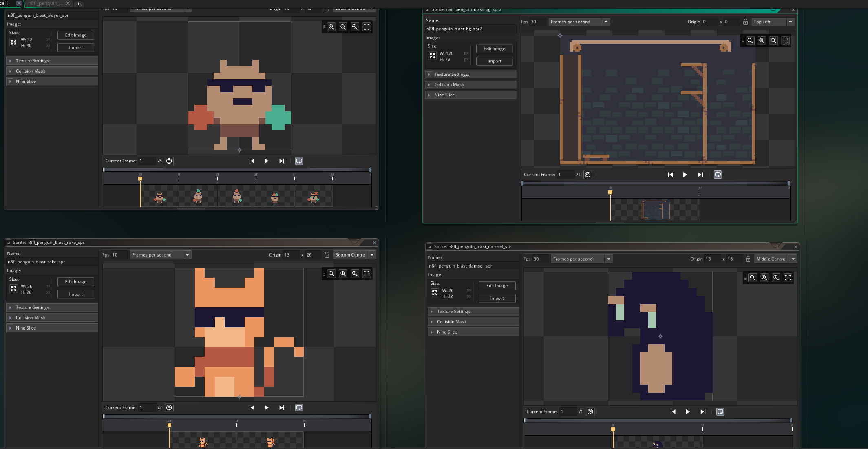Click Edit Image in player sprite window
Screen dimensions: 868x449
(76, 35)
